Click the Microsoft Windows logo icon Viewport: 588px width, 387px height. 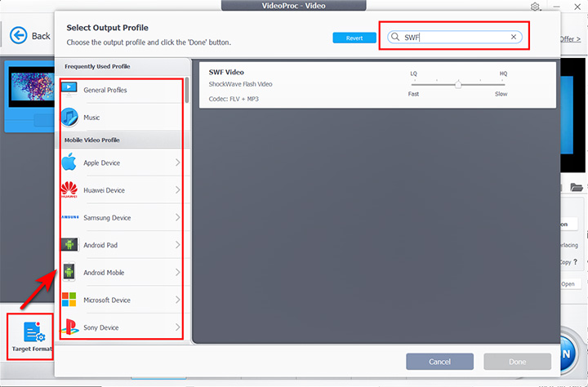click(x=69, y=300)
